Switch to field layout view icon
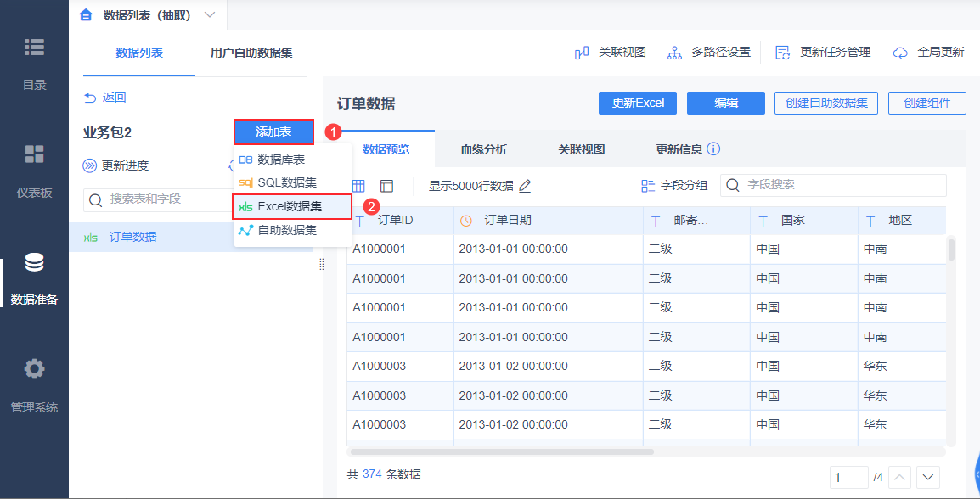 coord(387,186)
